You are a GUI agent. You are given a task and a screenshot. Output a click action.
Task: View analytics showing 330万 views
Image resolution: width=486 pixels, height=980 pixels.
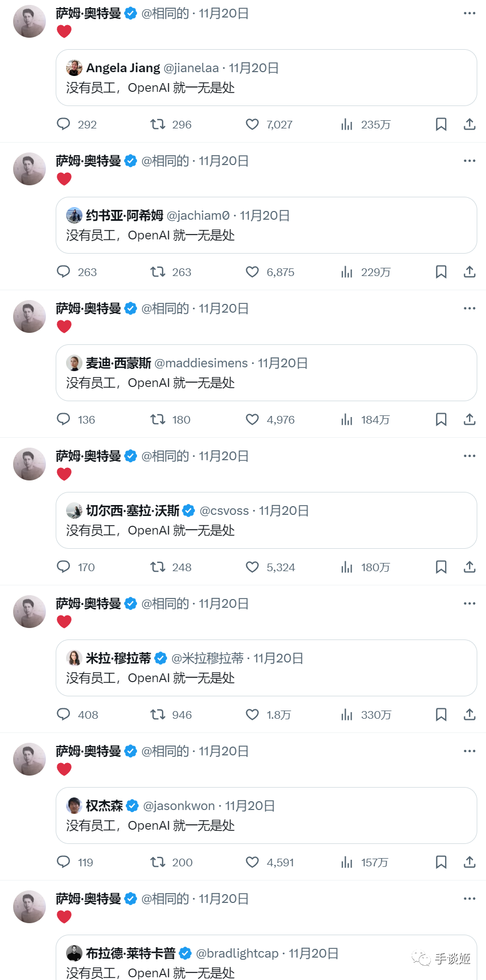click(x=347, y=715)
